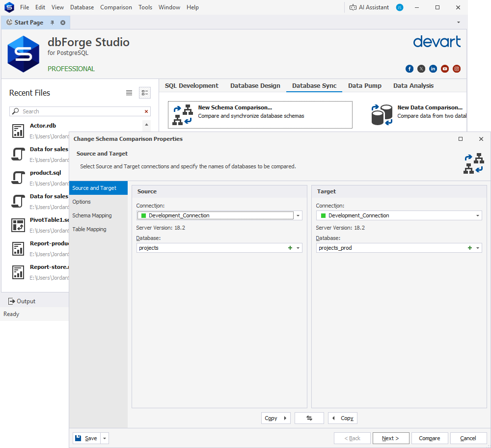Screen dimensions: 491x448
Task: Save the comparison properties
Action: 87,438
